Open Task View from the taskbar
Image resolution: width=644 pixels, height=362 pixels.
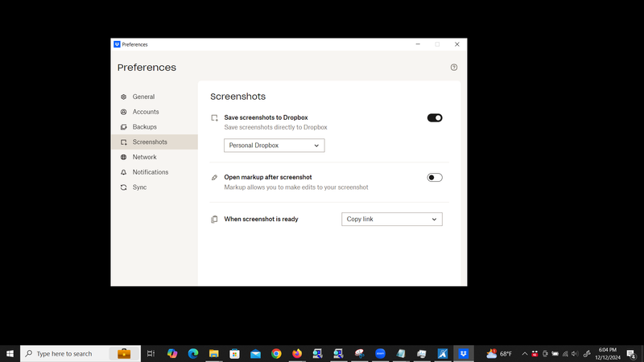151,353
